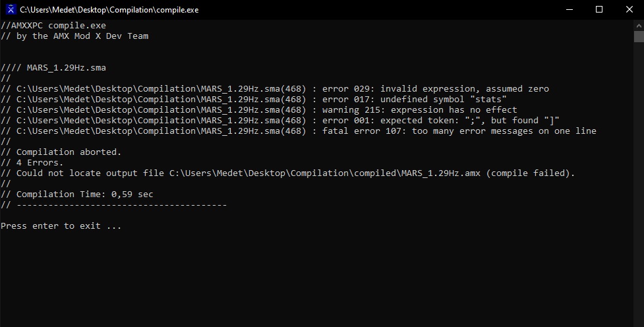Click the error 001 expected token line
Image resolution: width=644 pixels, height=327 pixels.
click(x=280, y=121)
